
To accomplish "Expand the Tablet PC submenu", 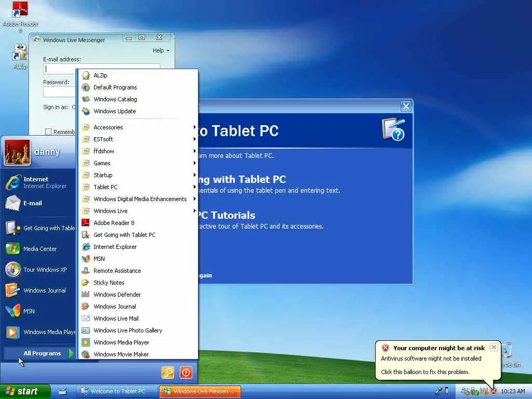I will 138,187.
